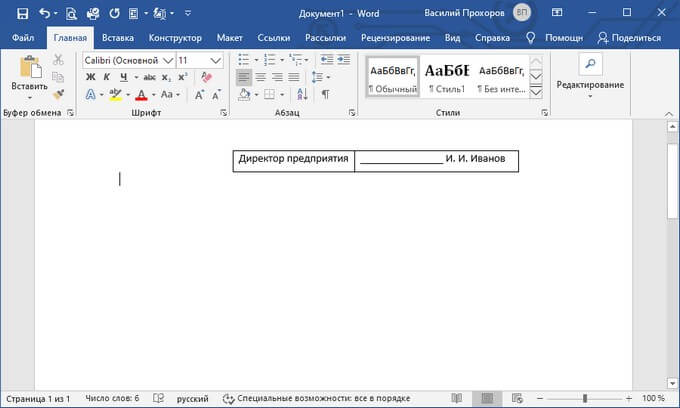Copy selection with the copy icon
Screen dimensions: 680x408
tap(58, 77)
